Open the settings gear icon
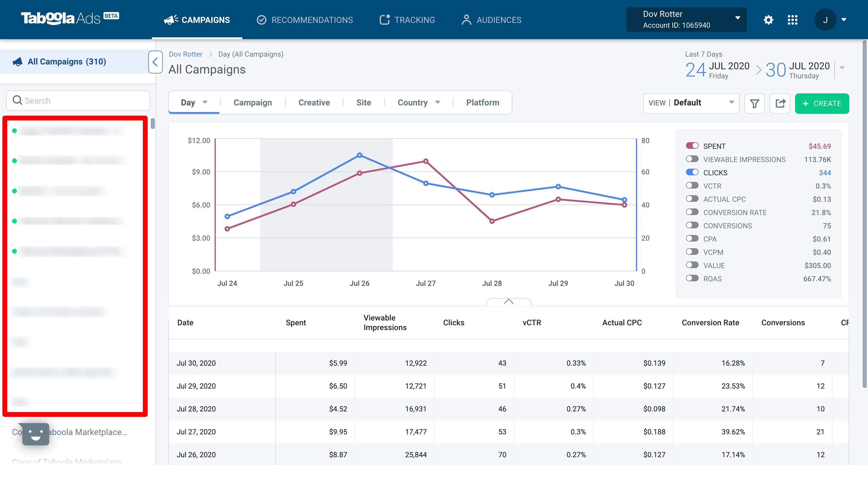Image resolution: width=868 pixels, height=497 pixels. pos(768,20)
